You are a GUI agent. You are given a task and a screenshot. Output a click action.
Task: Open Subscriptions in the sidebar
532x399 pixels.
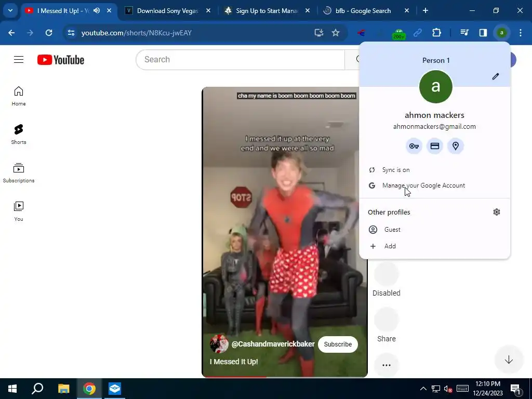pyautogui.click(x=19, y=173)
